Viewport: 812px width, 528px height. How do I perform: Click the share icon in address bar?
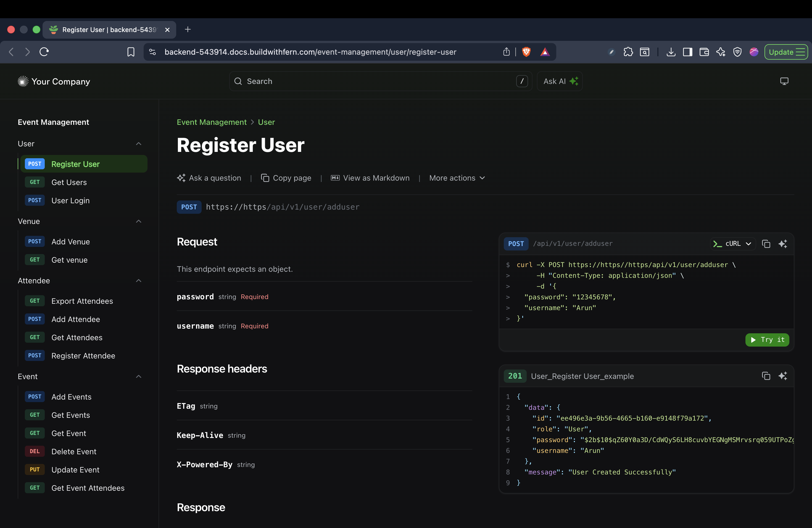506,52
